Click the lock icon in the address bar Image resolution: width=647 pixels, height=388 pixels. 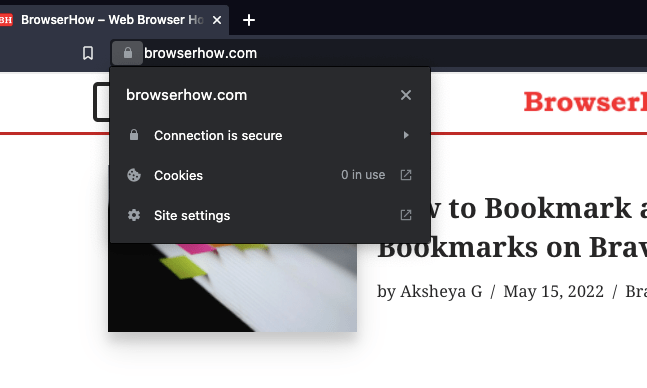point(128,53)
